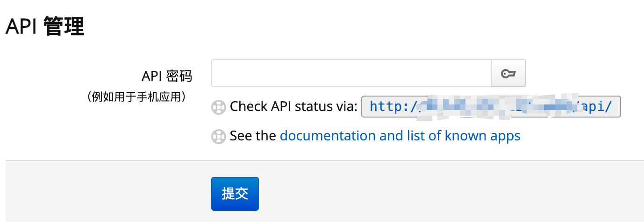Viewport: 644px width, 222px height.
Task: Click the 管理 characters in the heading
Action: (x=64, y=27)
